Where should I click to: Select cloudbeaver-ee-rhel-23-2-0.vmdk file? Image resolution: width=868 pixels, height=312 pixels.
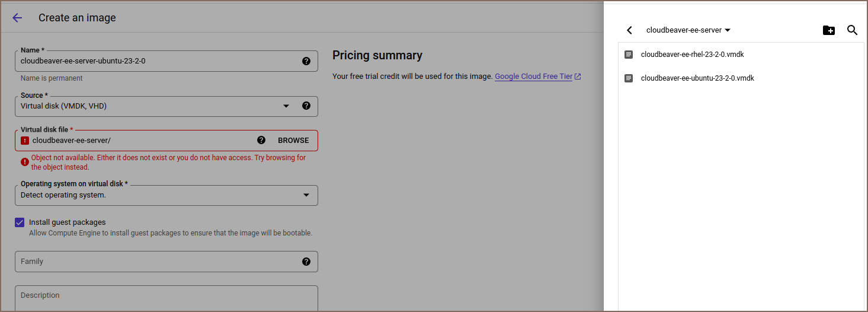pyautogui.click(x=692, y=55)
